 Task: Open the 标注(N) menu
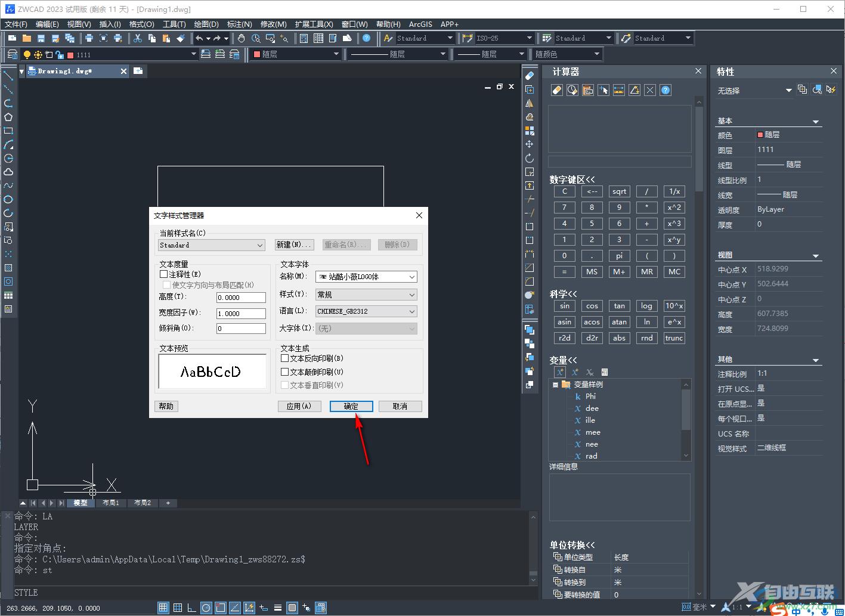pos(239,24)
